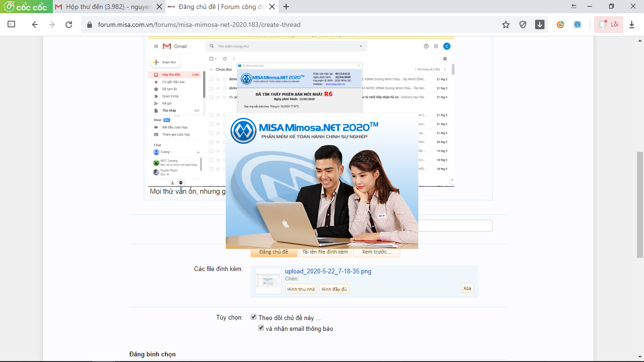Open browser downloads with the underlined arrow icon
644x362 pixels.
632,25
